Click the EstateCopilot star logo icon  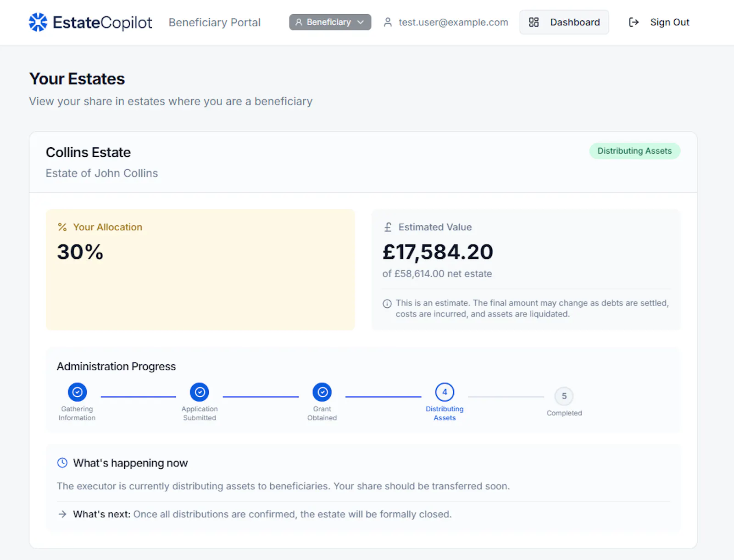point(38,22)
